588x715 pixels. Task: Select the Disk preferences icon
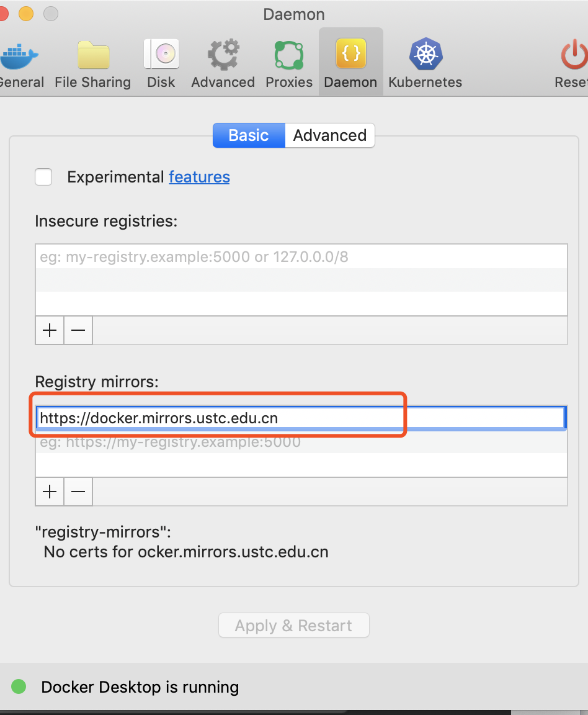pyautogui.click(x=161, y=56)
